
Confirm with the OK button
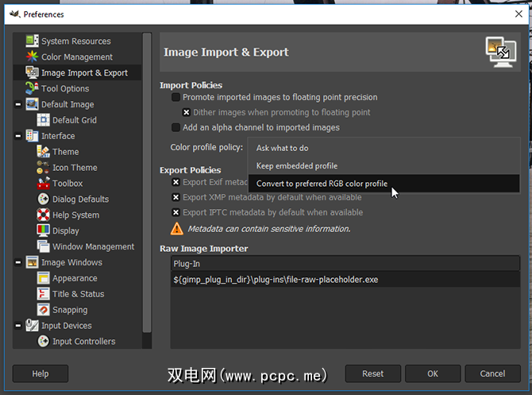point(433,374)
